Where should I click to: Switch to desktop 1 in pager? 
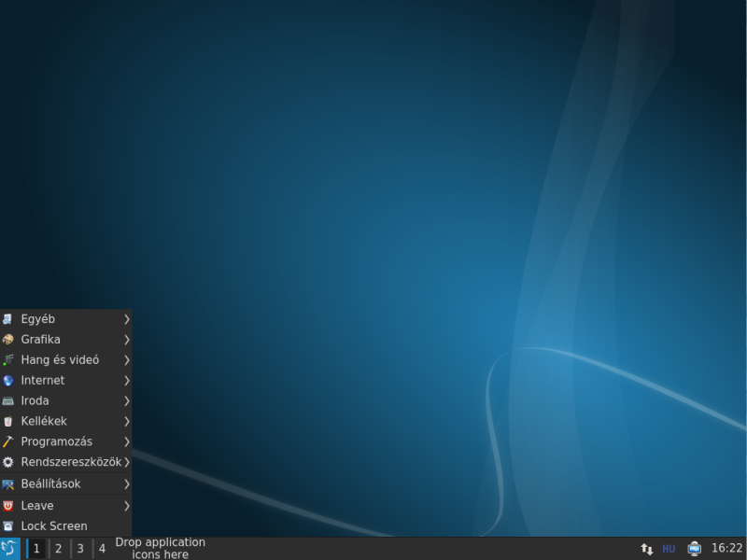tap(36, 549)
